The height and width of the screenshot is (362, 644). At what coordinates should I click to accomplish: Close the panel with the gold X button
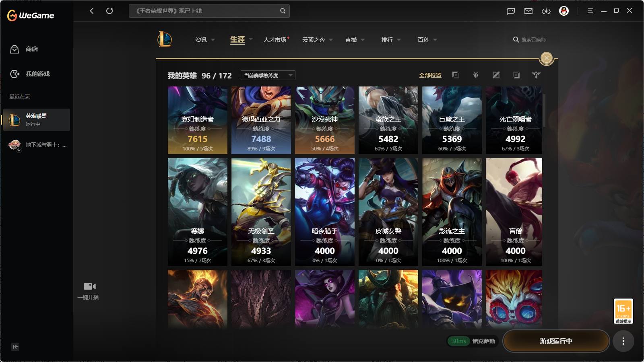(547, 58)
